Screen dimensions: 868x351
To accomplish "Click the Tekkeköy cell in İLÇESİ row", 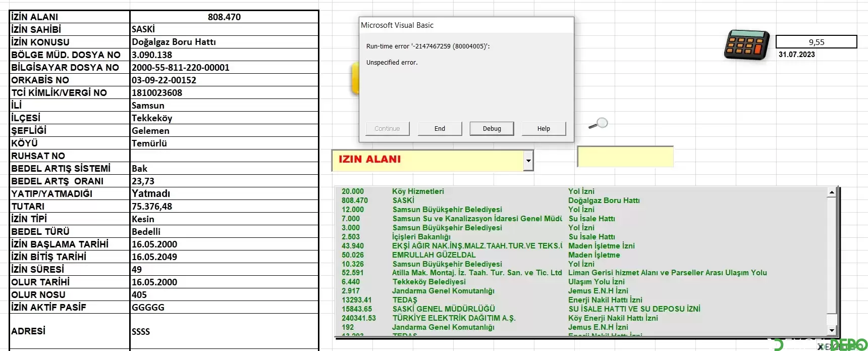I will click(x=224, y=118).
